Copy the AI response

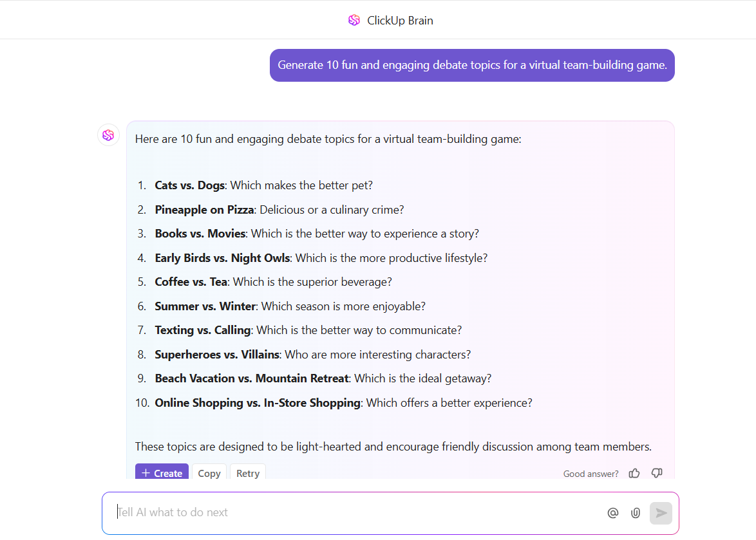coord(209,473)
